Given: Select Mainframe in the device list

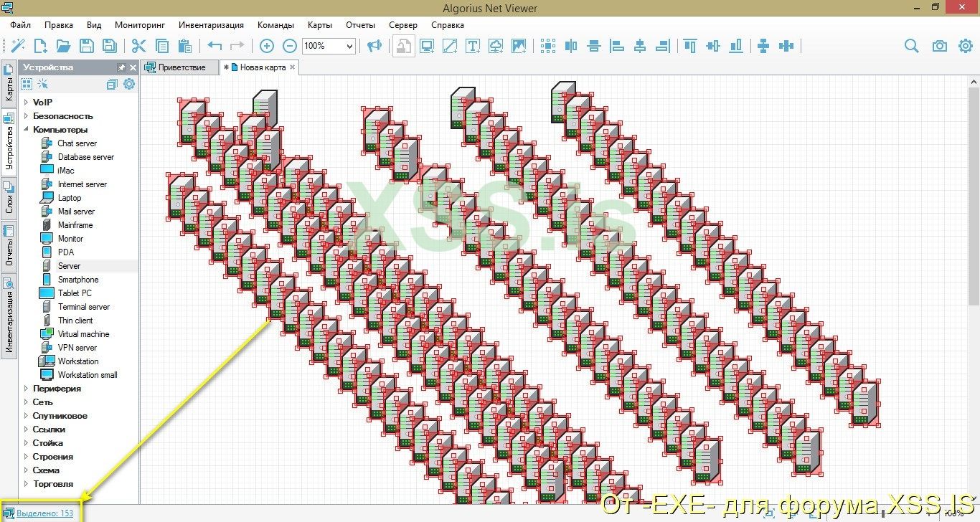Looking at the screenshot, I should pos(75,225).
